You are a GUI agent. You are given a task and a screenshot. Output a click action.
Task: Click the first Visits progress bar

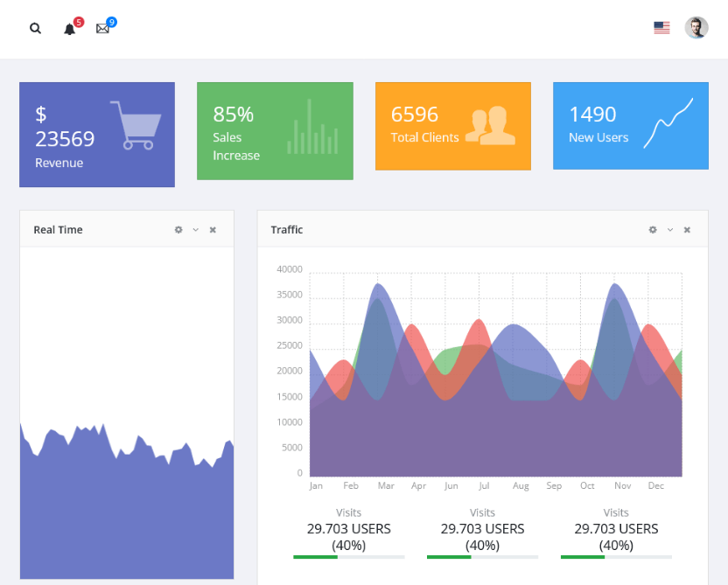[348, 557]
